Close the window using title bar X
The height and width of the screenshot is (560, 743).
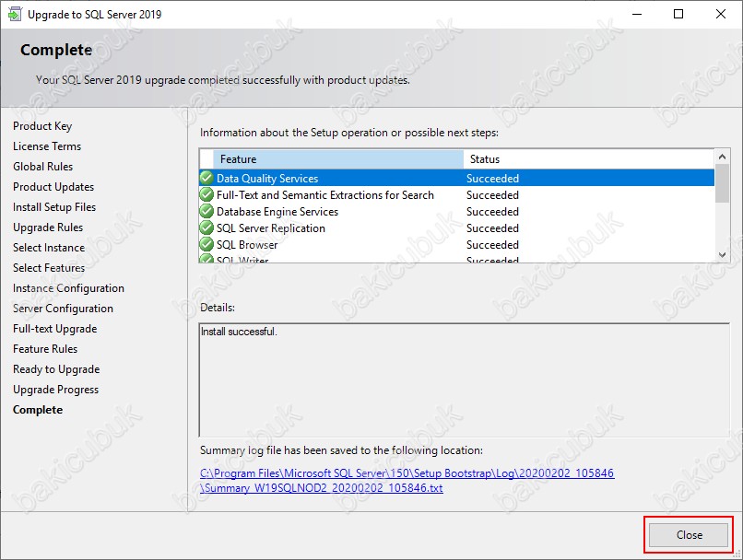tap(721, 14)
